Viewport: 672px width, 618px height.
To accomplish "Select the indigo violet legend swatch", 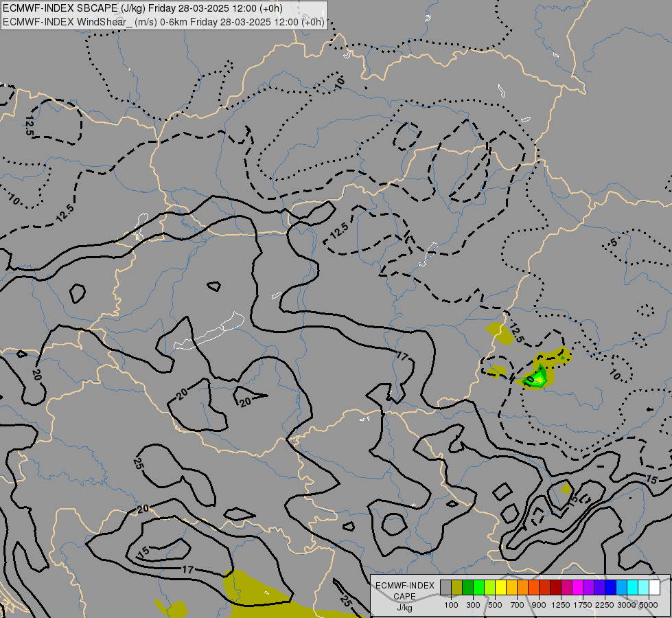I will click(x=599, y=588).
